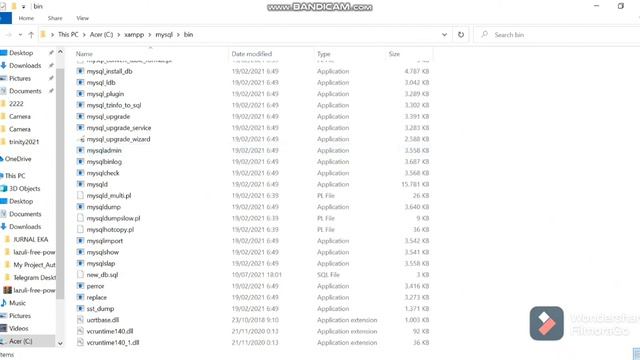Viewport: 640px width, 360px height.
Task: Navigate to xampp in breadcrumb
Action: [x=134, y=35]
